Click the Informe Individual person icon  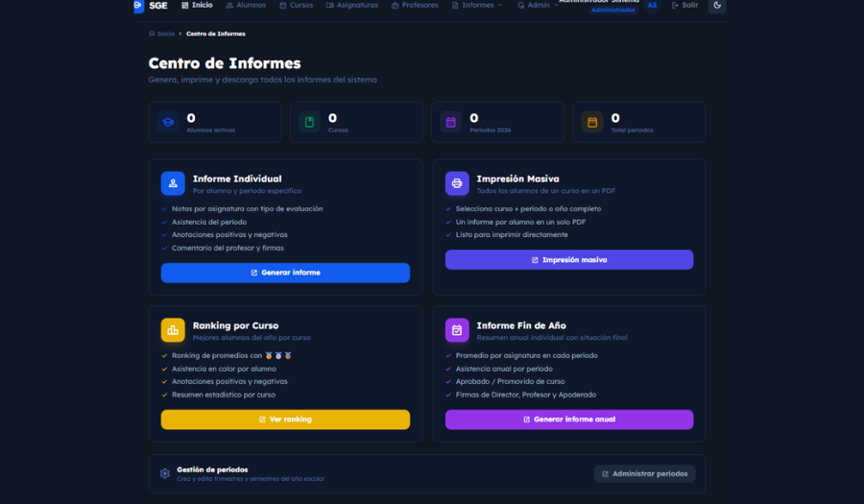(x=173, y=183)
